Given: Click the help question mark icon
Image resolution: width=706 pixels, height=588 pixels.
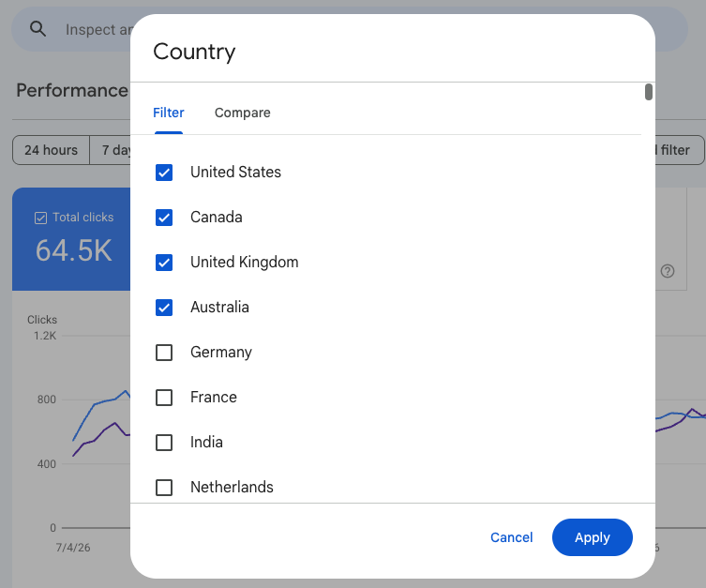Looking at the screenshot, I should pyautogui.click(x=668, y=271).
